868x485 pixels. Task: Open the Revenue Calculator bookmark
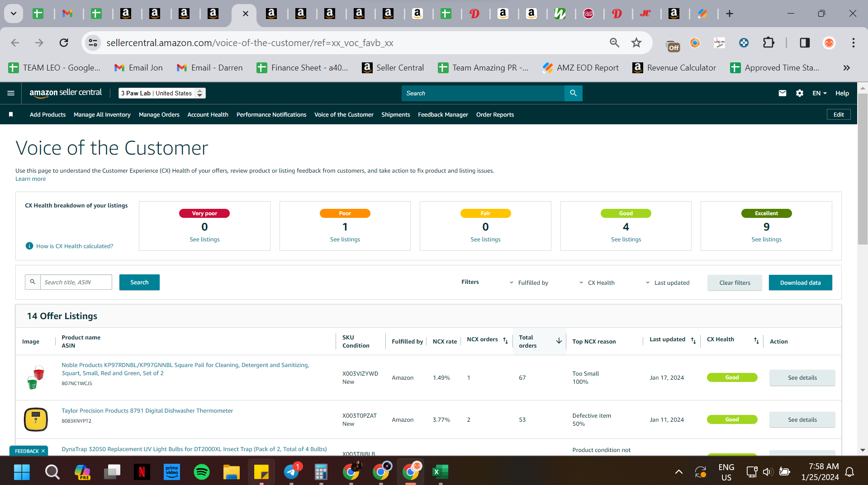click(x=674, y=68)
